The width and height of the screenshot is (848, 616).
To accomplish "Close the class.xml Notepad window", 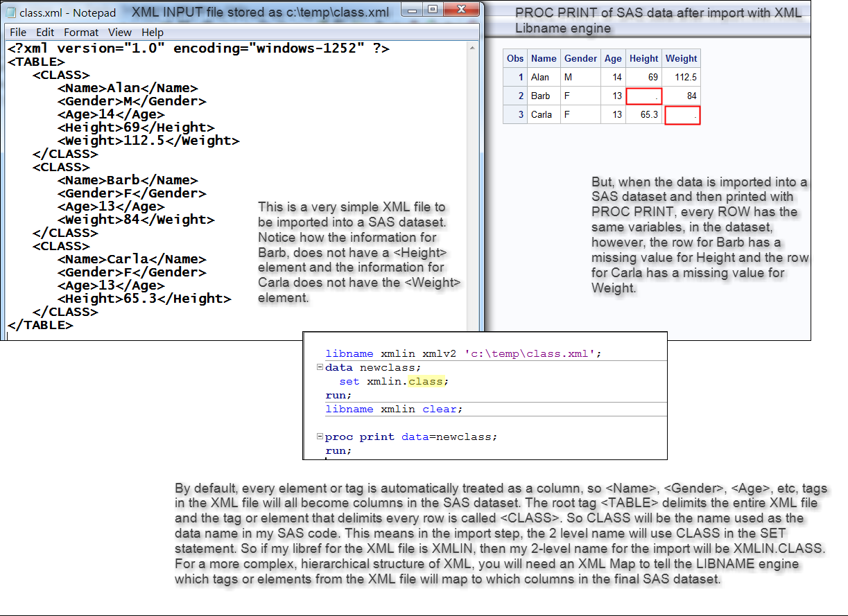I will (460, 10).
